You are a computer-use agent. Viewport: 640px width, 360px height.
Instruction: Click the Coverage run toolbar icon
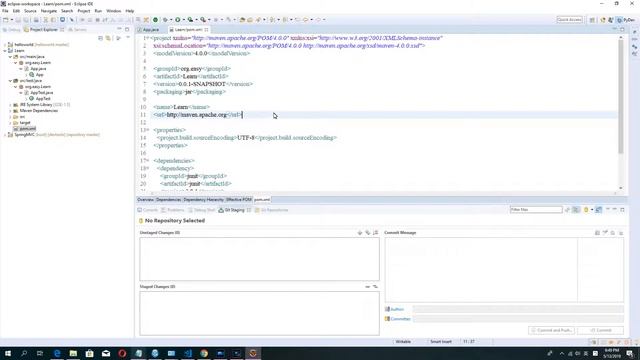[190, 20]
